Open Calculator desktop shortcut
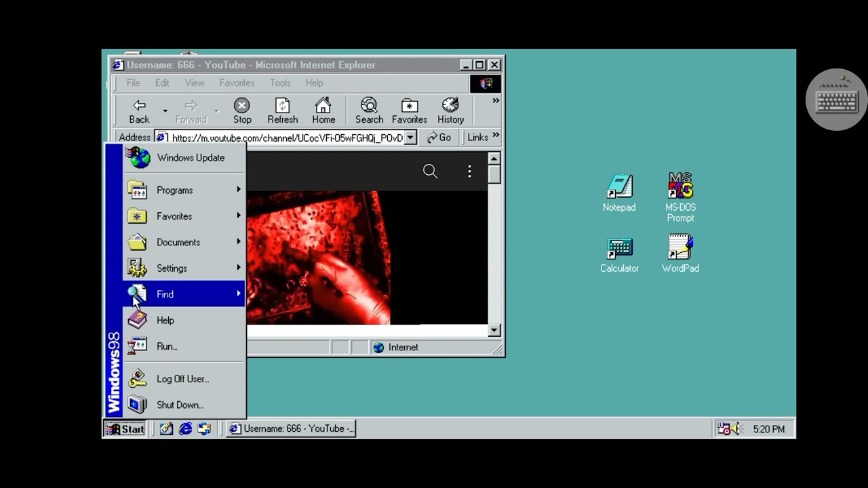868x488 pixels. click(x=619, y=255)
